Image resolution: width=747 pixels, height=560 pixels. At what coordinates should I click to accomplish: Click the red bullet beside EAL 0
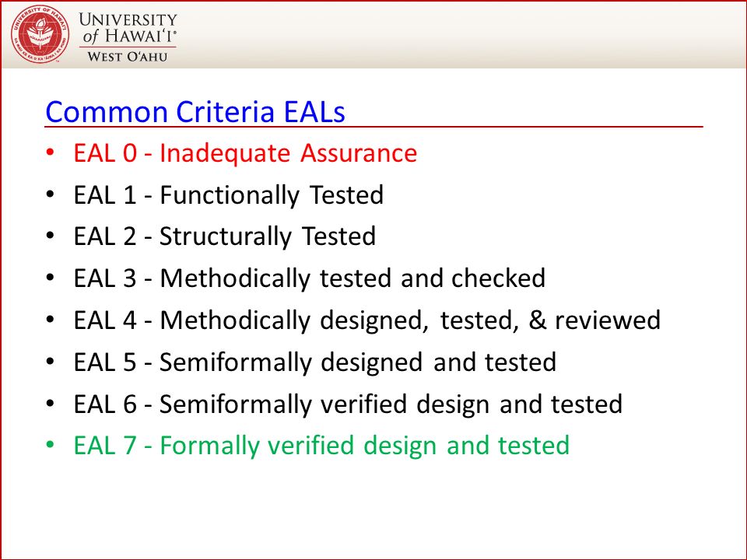pos(51,153)
